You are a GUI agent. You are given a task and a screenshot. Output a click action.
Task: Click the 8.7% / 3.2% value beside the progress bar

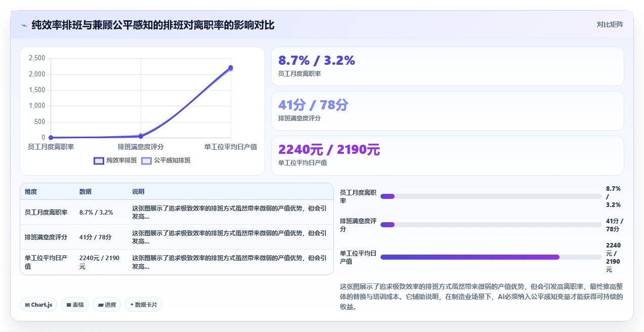pyautogui.click(x=613, y=196)
